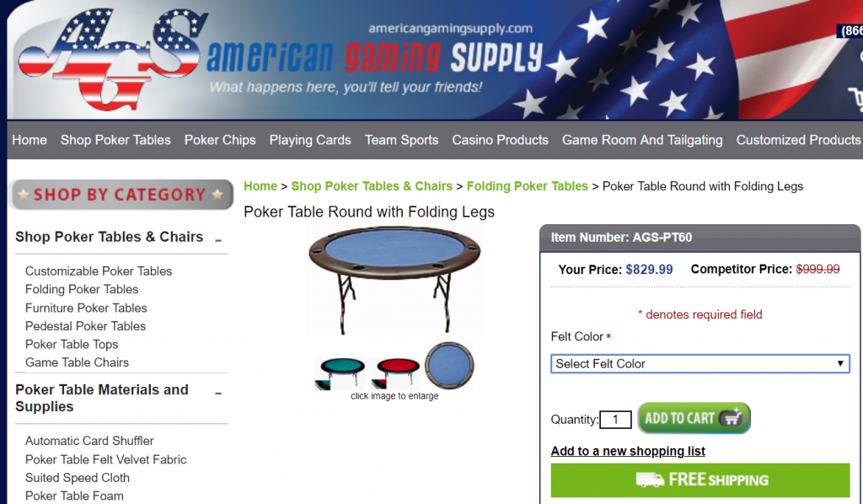Open Game Table Chairs in sidebar

click(x=77, y=362)
